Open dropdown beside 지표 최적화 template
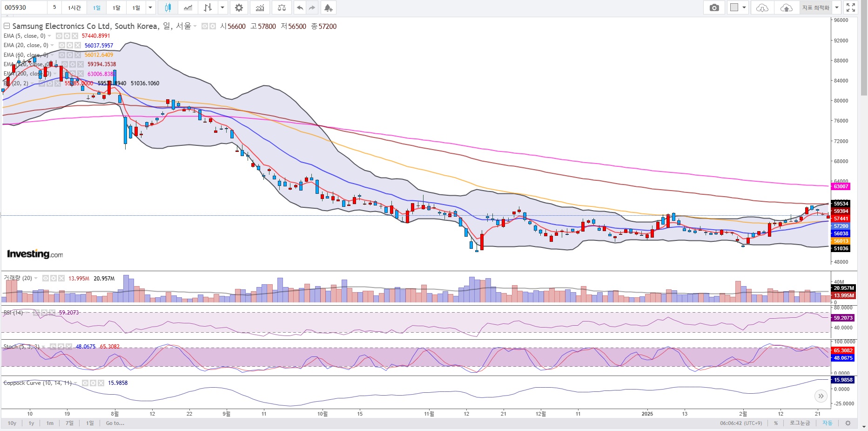 [x=836, y=7]
